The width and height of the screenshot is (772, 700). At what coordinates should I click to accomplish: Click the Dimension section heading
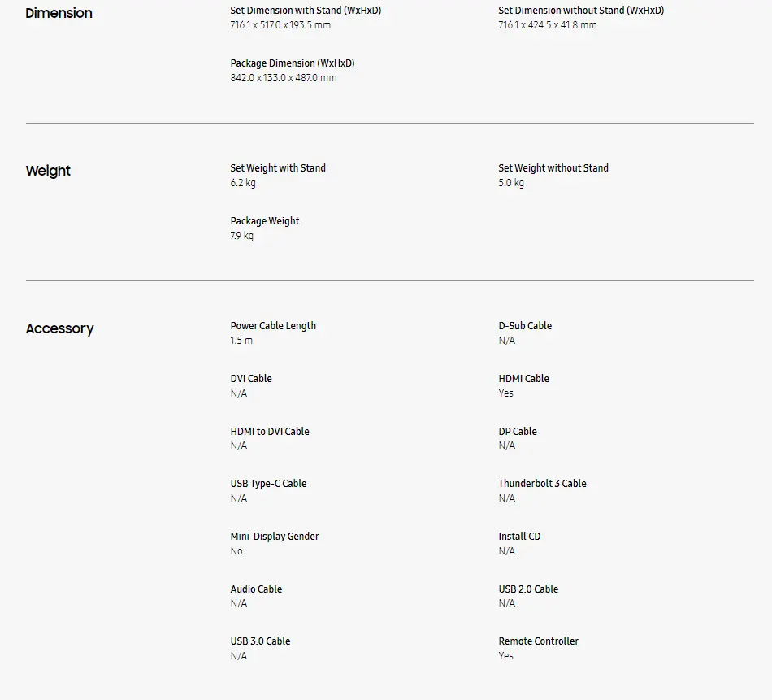[x=59, y=13]
